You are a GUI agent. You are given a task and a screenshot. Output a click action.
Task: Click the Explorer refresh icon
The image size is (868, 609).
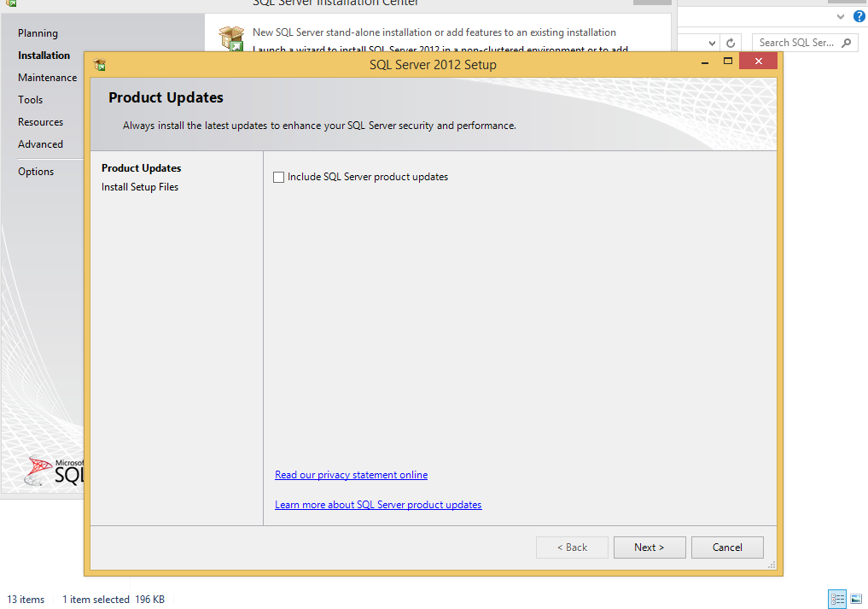click(x=731, y=43)
